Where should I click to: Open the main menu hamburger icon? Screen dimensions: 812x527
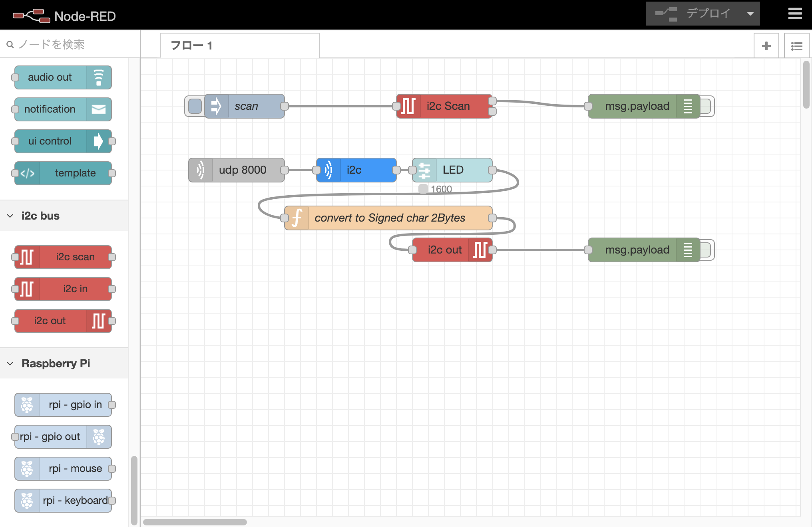click(x=795, y=14)
